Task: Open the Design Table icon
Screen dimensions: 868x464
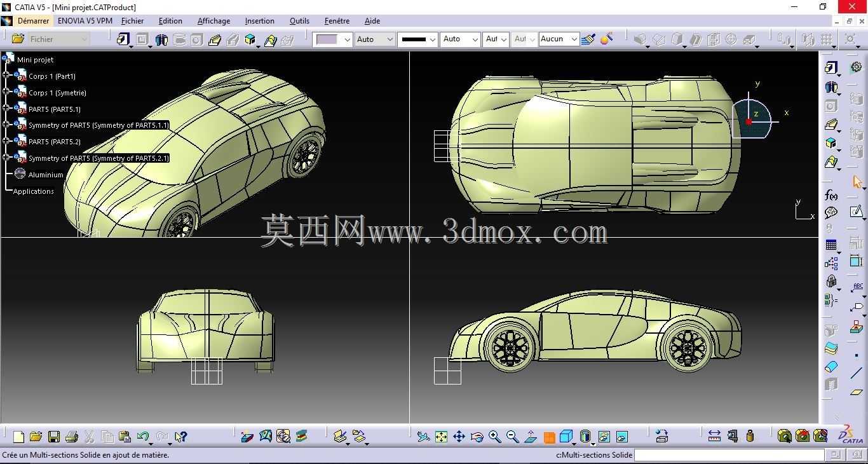Action: [831, 245]
